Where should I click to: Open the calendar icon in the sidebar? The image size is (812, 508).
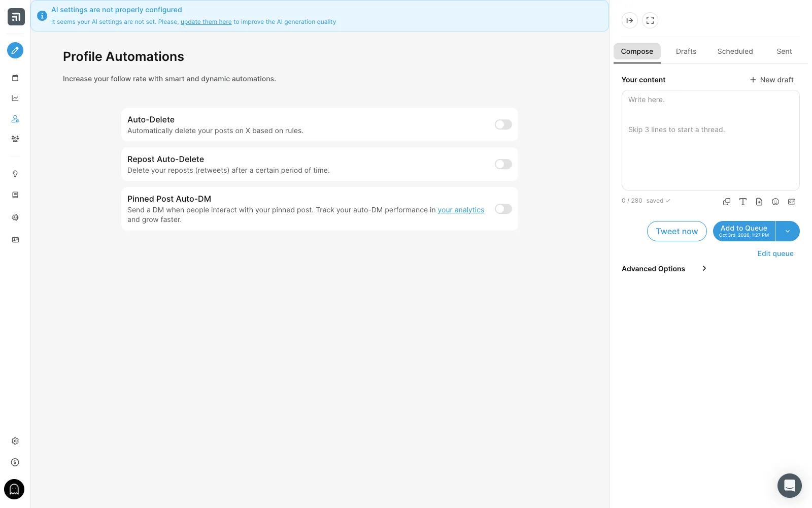(15, 78)
